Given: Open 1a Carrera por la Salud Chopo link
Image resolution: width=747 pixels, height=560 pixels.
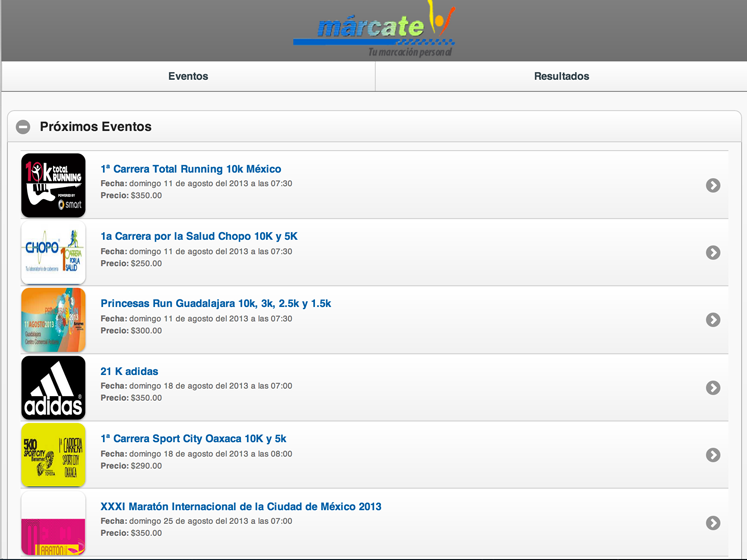Looking at the screenshot, I should tap(199, 236).
